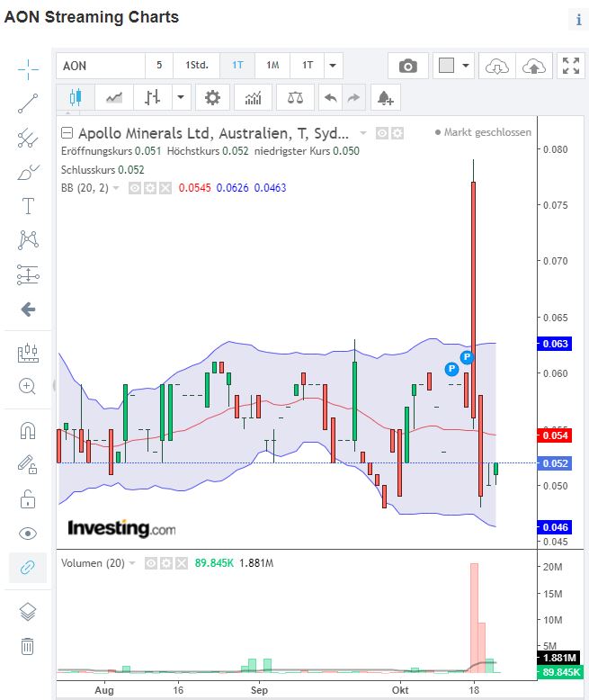This screenshot has height=700, width=589.
Task: Switch to the 1Std. interval
Action: [197, 66]
